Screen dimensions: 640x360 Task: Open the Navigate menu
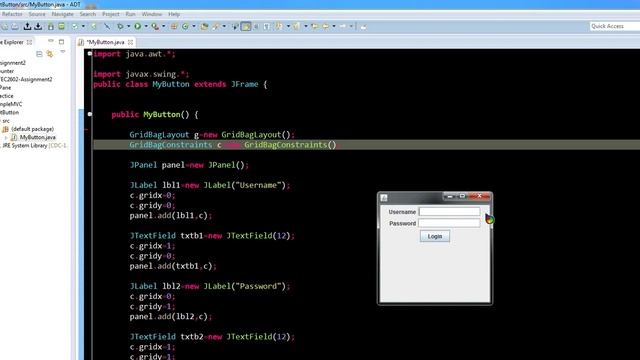[62, 14]
